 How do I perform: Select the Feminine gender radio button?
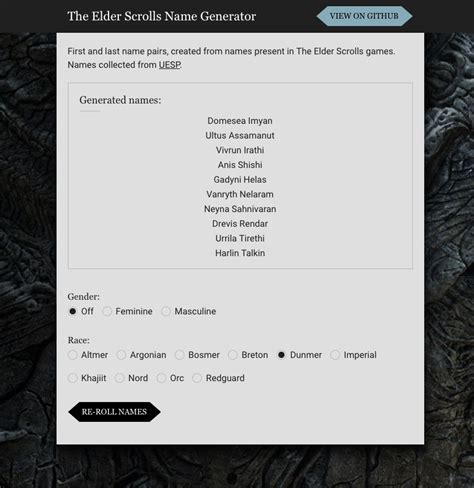coord(107,311)
